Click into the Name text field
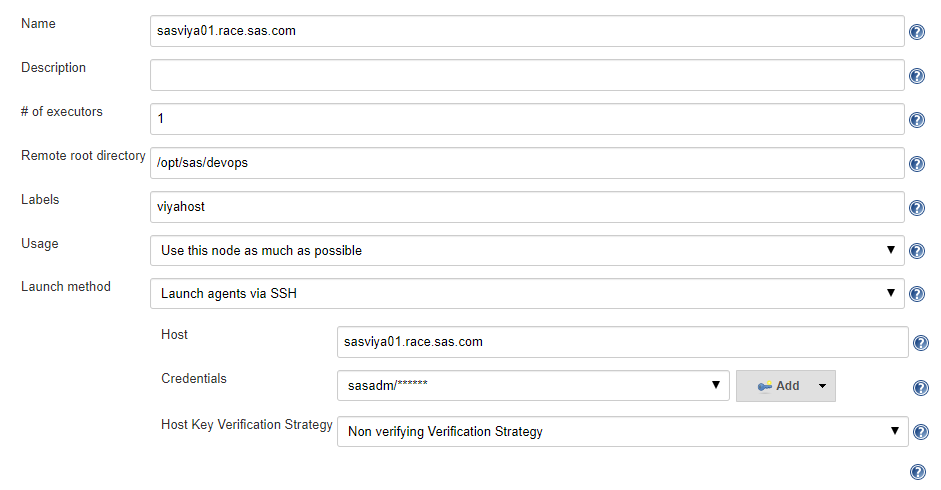The width and height of the screenshot is (941, 490). 527,31
